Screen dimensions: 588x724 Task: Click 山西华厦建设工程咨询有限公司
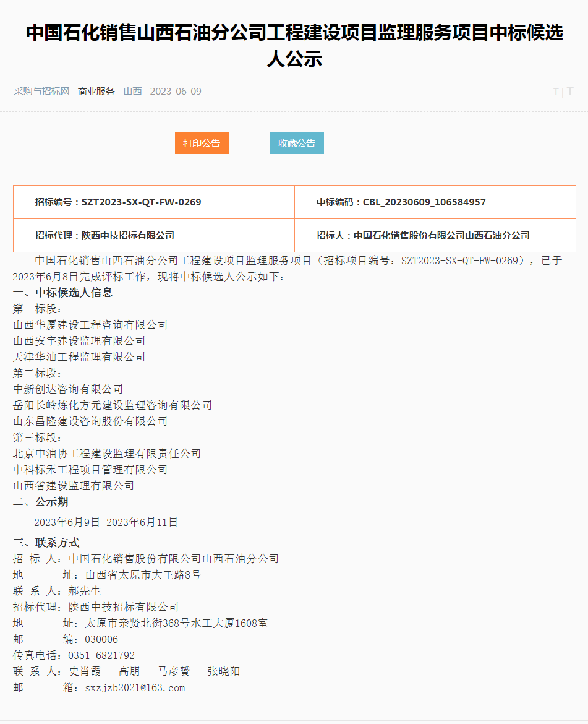click(90, 325)
